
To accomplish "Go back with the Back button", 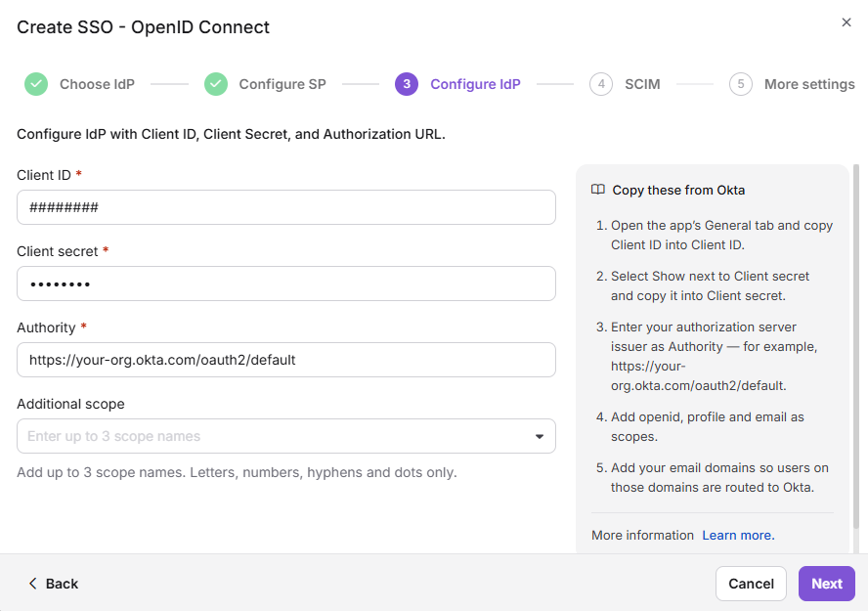I will tap(53, 584).
